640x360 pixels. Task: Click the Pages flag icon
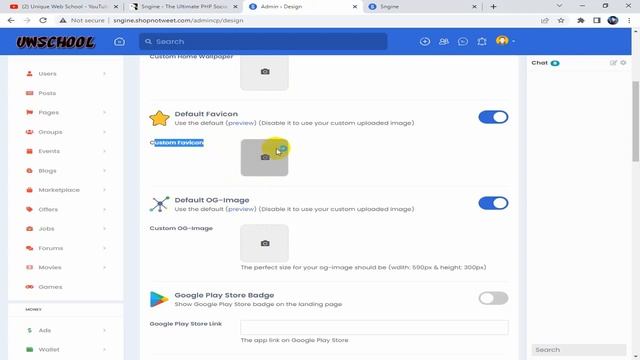[29, 112]
